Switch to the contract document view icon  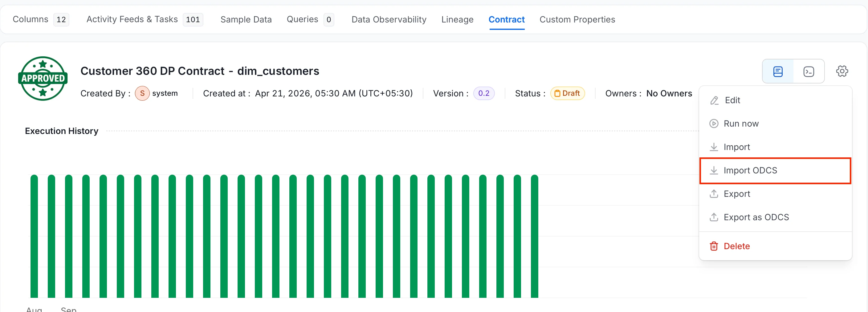pos(778,71)
